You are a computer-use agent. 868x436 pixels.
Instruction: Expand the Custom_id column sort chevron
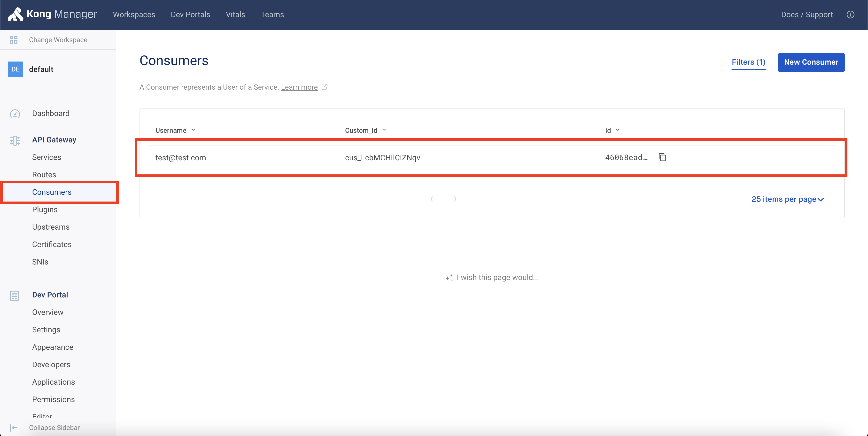(x=384, y=130)
